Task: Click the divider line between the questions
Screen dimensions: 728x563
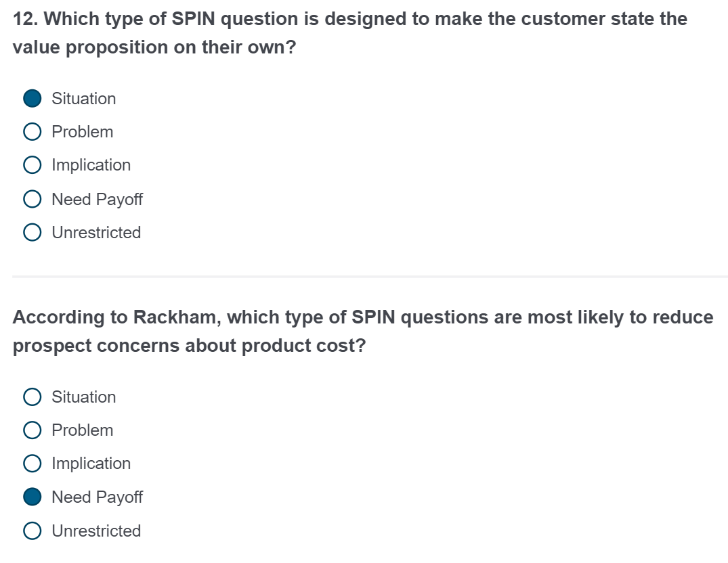Action: point(364,276)
